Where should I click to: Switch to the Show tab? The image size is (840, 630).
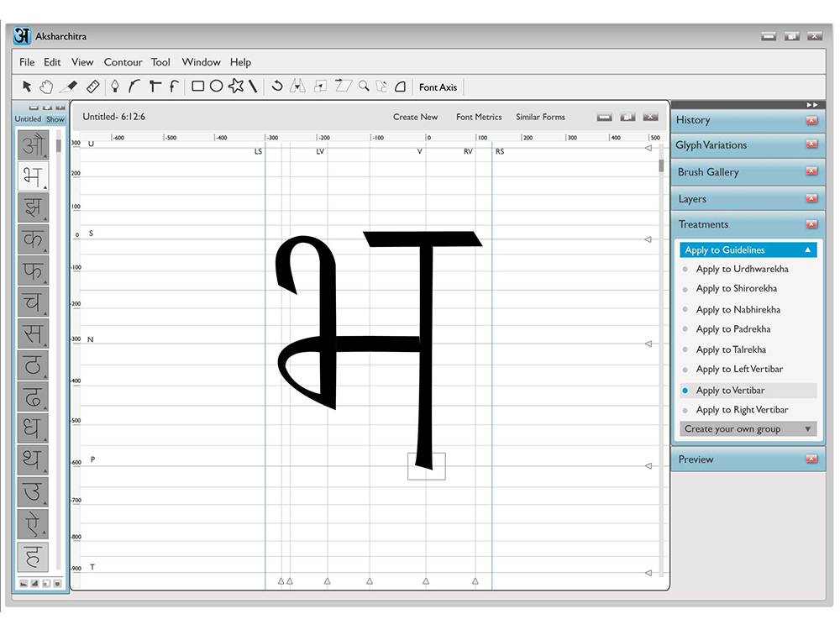55,119
